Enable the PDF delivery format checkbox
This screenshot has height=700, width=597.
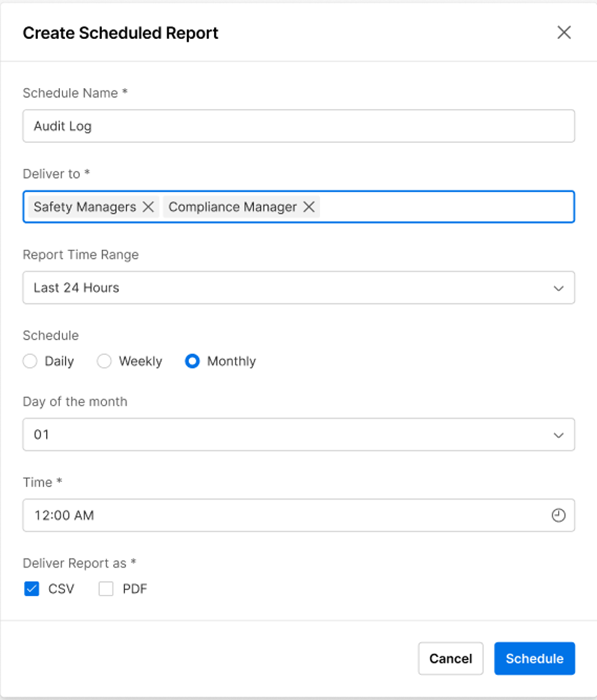click(106, 589)
